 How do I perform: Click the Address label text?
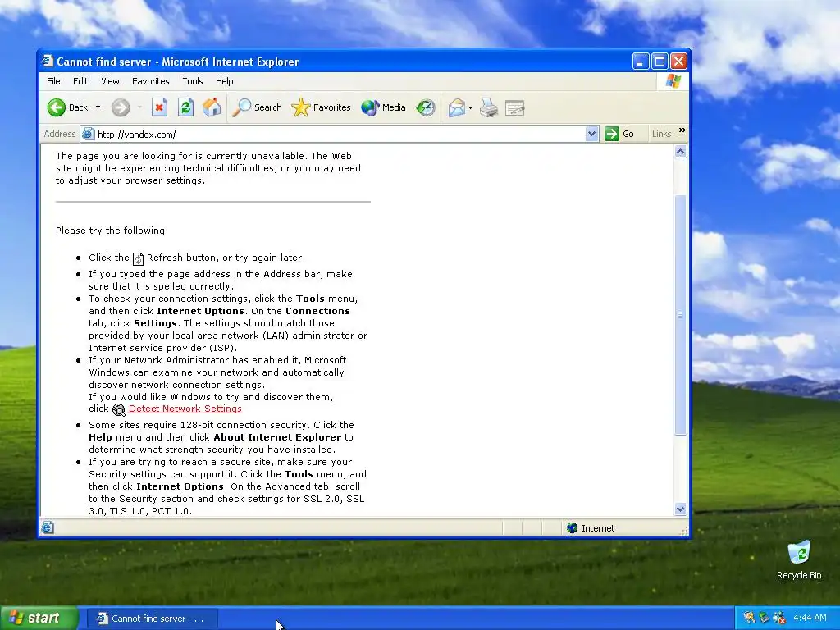point(59,134)
